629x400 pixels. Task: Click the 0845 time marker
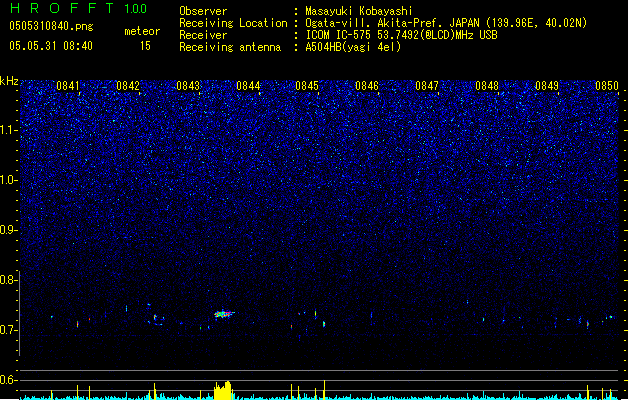(x=307, y=86)
